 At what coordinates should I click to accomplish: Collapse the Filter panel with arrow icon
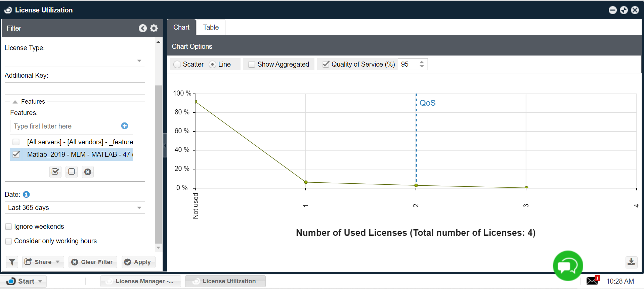click(x=143, y=28)
